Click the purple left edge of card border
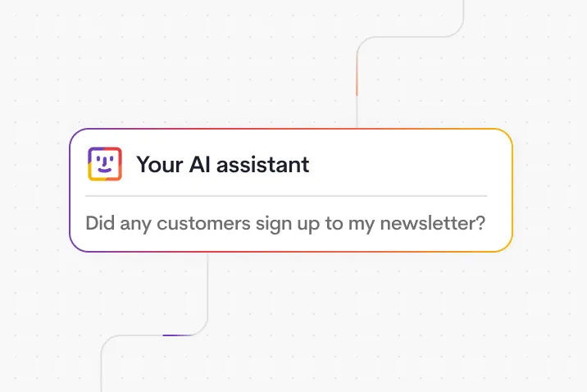The image size is (587, 392). point(70,190)
